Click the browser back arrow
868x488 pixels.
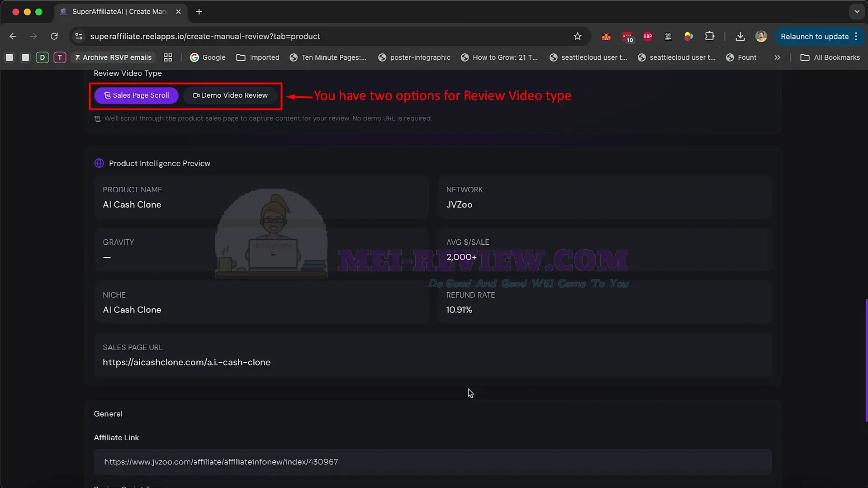13,36
